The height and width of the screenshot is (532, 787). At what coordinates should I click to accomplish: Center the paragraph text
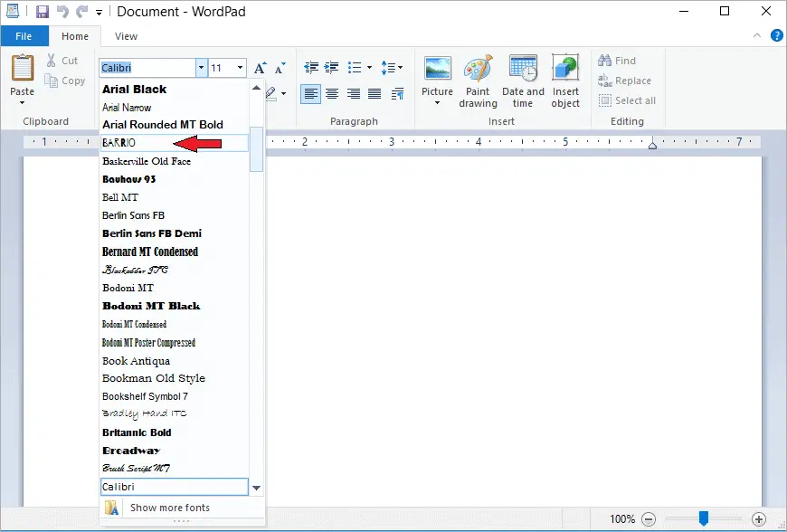pyautogui.click(x=332, y=94)
